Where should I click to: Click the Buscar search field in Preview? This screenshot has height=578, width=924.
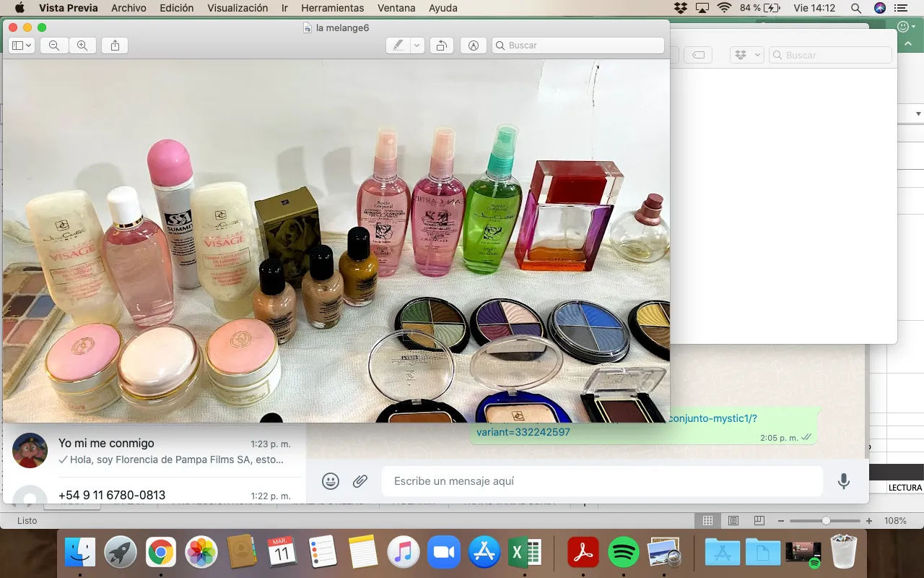click(x=577, y=45)
